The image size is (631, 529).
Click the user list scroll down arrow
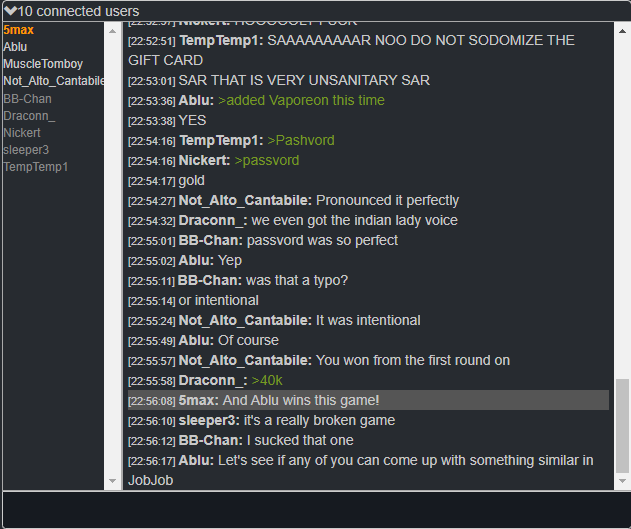(x=113, y=481)
